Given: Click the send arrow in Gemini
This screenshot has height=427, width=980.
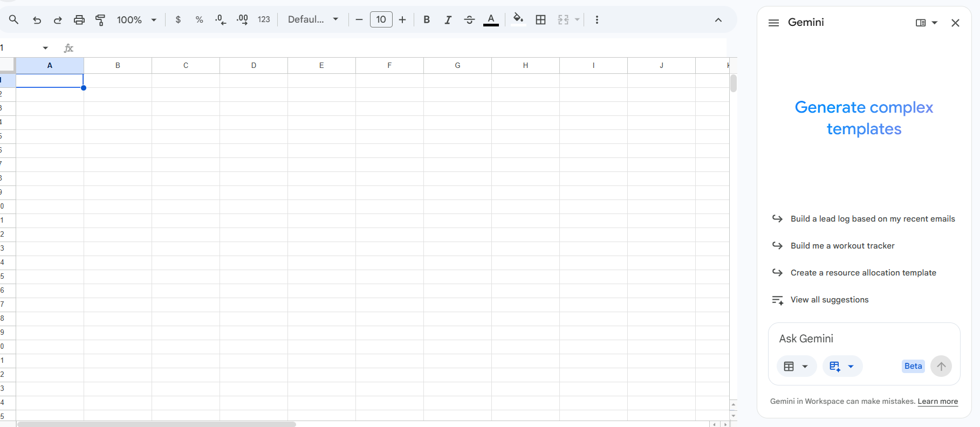Looking at the screenshot, I should 941,367.
